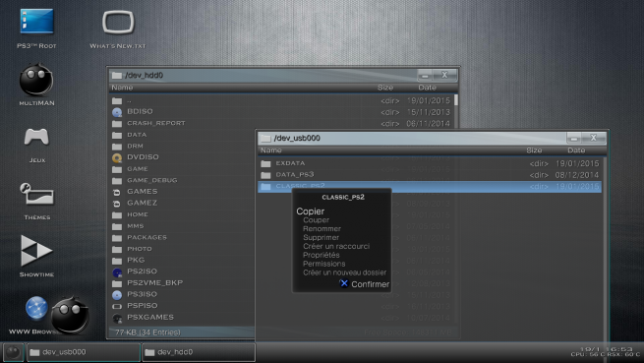Select Créer un nouveau dossier option
644x363 pixels.
pos(344,272)
